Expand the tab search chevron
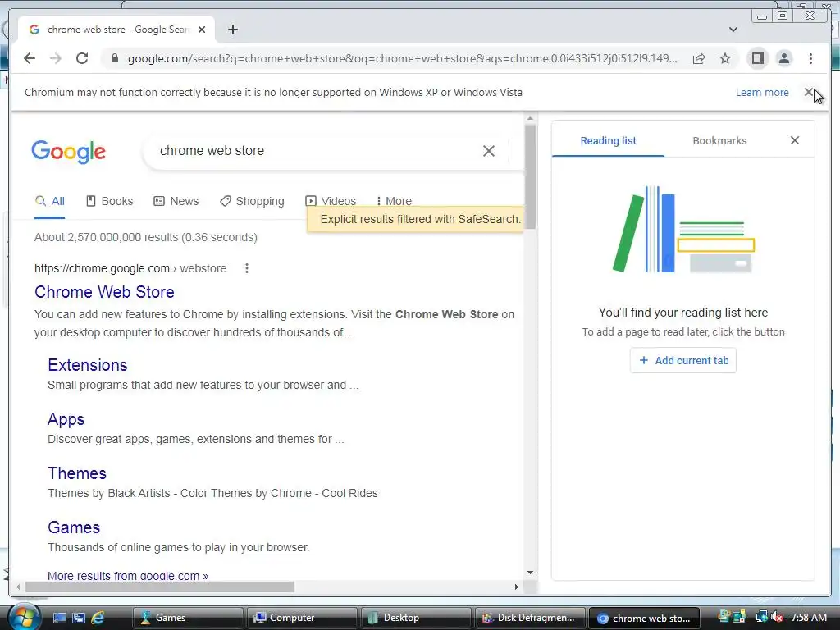This screenshot has width=840, height=630. (733, 30)
